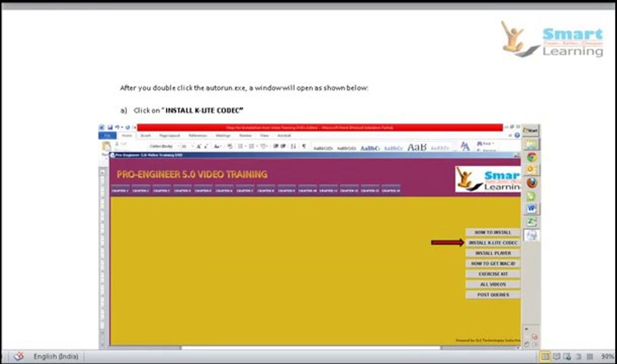
Task: Click the Save icon in Quick Access Toolbar
Action: pyautogui.click(x=110, y=128)
